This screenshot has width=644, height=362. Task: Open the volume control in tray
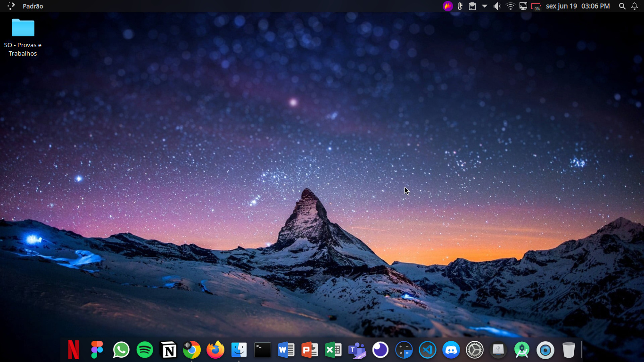(497, 6)
